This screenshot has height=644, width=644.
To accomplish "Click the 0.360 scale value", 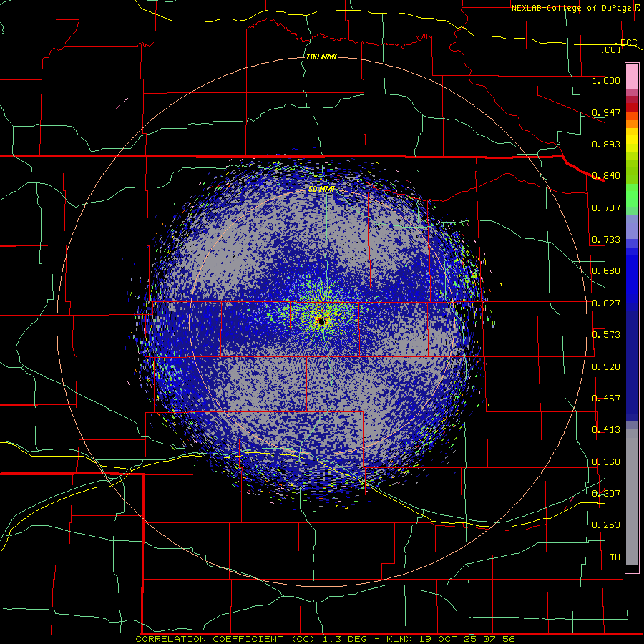I will tap(606, 462).
